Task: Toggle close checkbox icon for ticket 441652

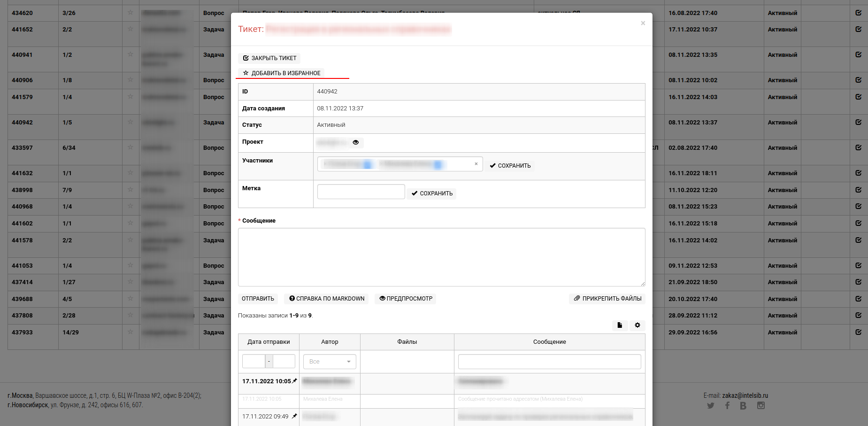Action: [858, 29]
